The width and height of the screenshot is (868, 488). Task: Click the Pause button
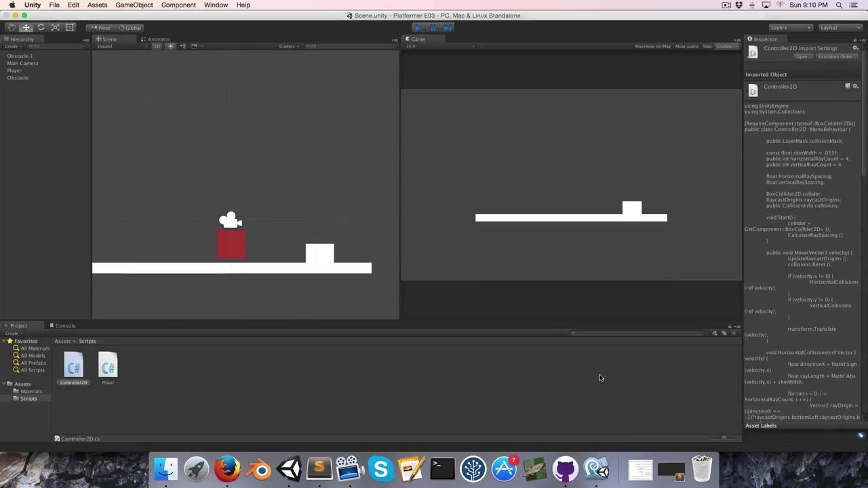coord(433,28)
